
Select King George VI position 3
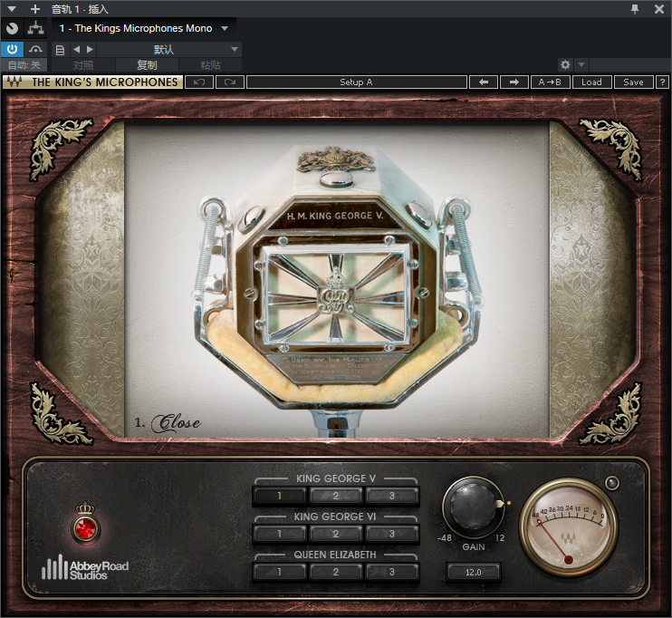pyautogui.click(x=392, y=534)
